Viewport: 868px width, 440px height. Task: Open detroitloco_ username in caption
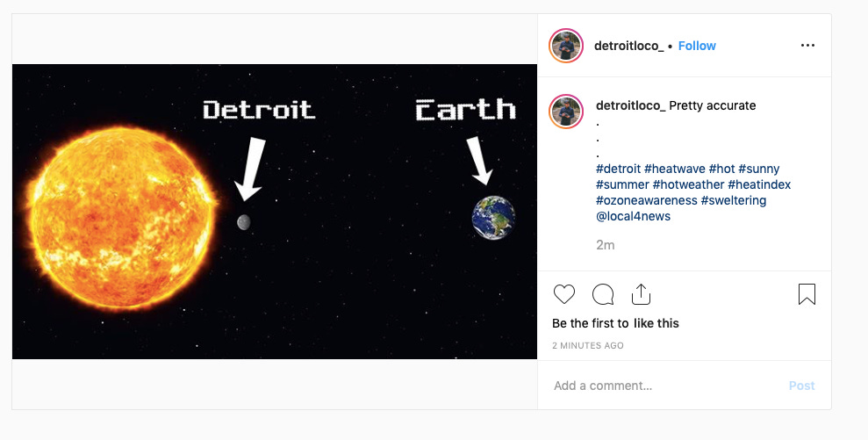630,105
